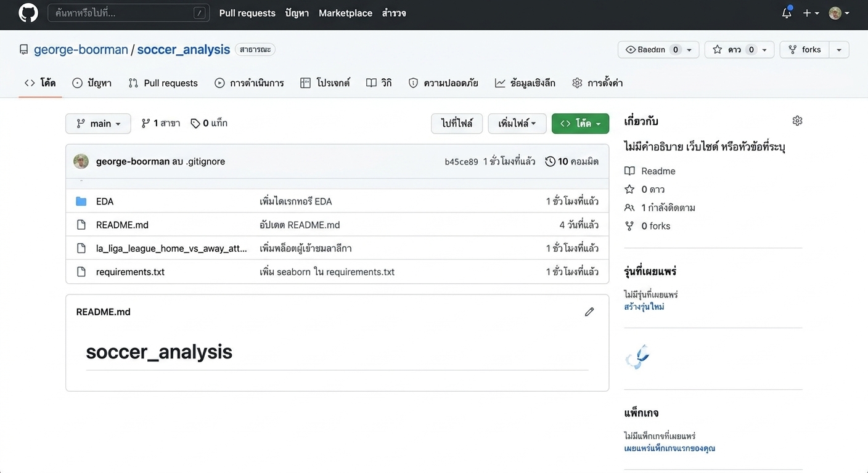Edit README with the pencil icon
868x473 pixels.
pos(589,312)
